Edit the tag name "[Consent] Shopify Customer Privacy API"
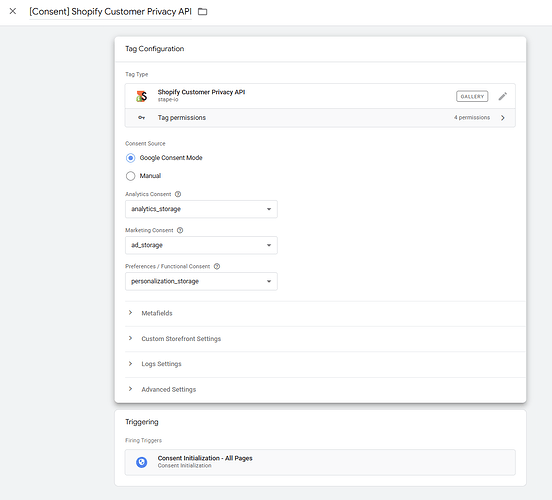 pos(111,12)
